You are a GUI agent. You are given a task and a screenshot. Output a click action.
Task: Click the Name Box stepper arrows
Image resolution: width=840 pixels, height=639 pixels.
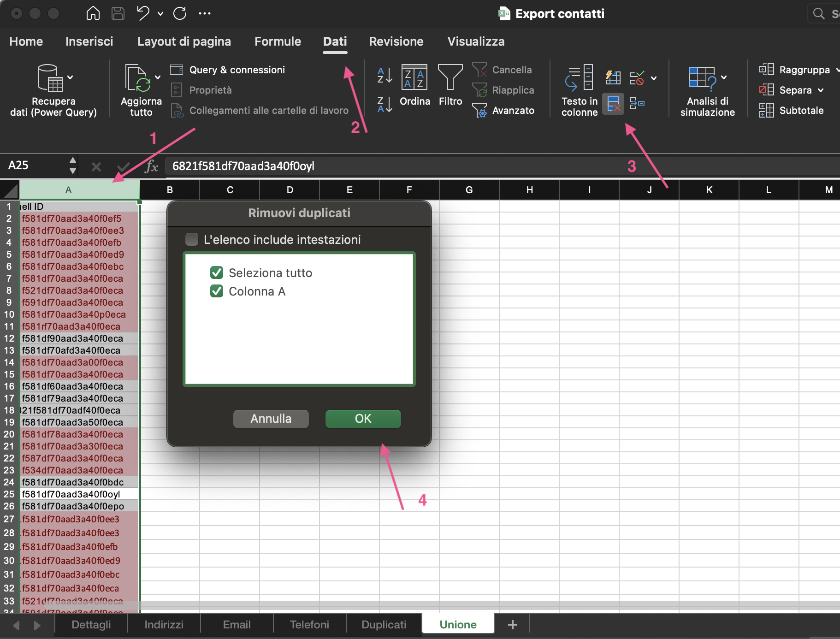pos(72,166)
